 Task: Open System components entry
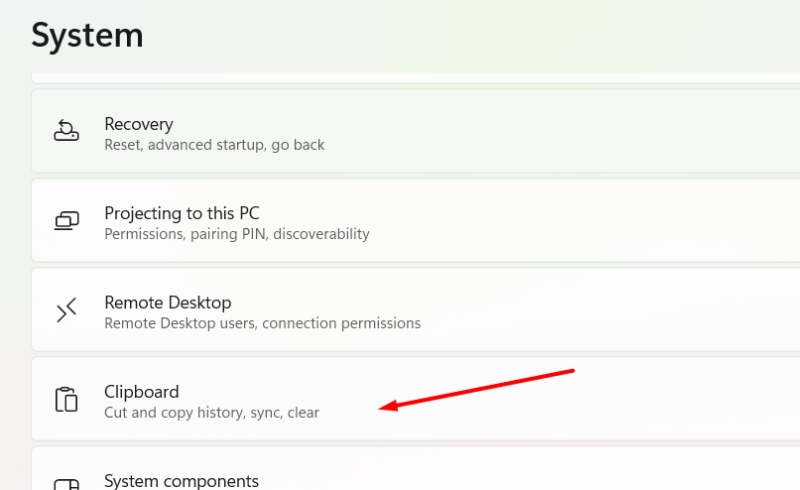(416, 469)
